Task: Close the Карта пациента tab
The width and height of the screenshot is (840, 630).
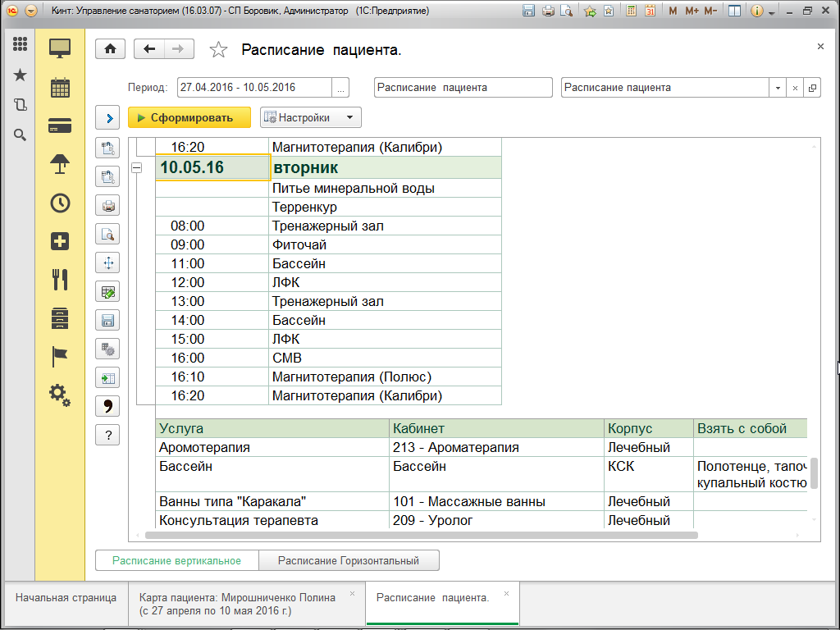Action: [353, 594]
